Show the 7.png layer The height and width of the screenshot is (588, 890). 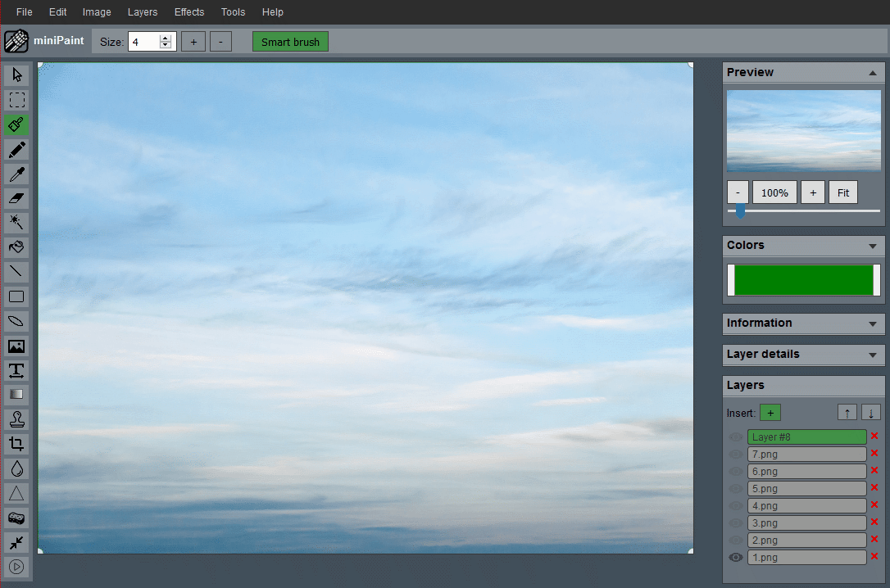735,454
